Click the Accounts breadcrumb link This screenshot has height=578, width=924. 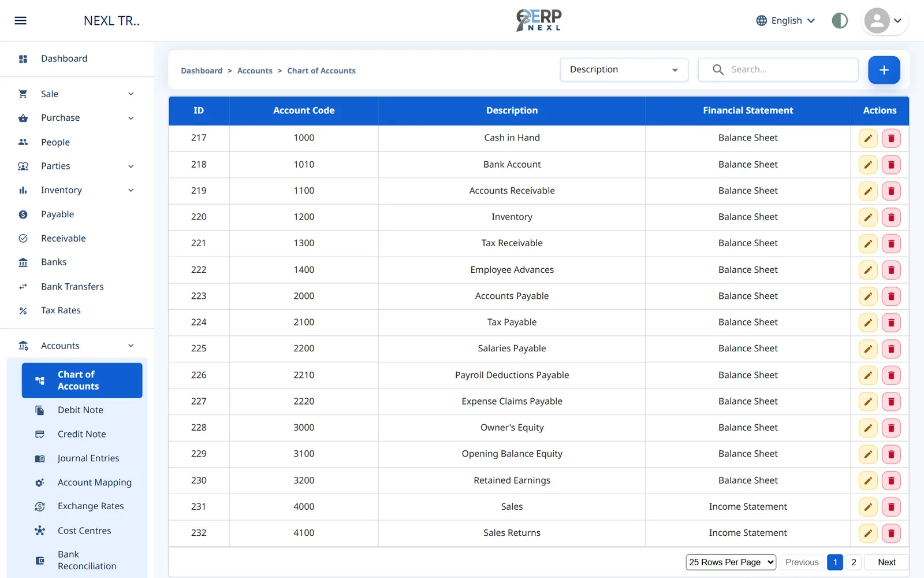click(x=255, y=71)
